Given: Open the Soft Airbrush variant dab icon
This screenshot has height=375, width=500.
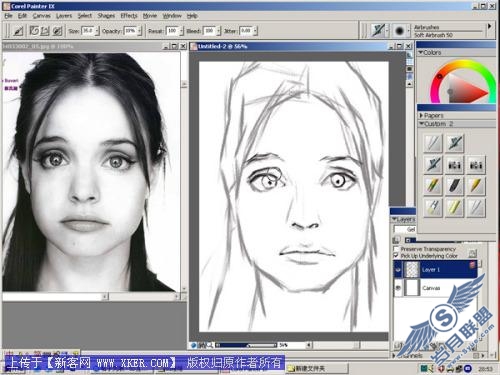Looking at the screenshot, I should coord(399,31).
